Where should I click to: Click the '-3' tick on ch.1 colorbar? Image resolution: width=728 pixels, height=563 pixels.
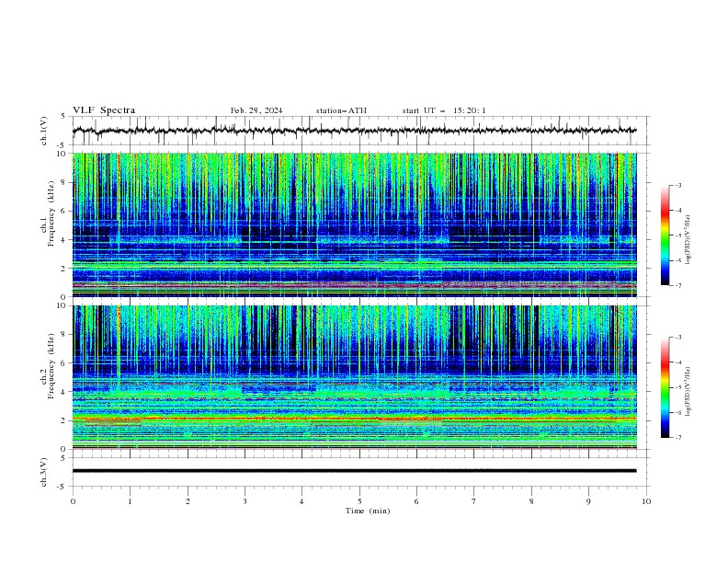(677, 185)
